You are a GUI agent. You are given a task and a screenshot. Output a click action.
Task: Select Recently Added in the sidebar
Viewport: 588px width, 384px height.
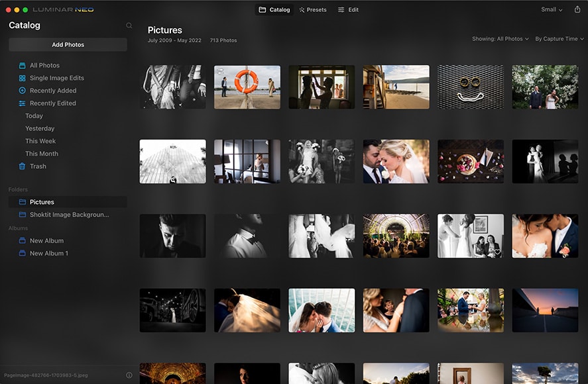pos(53,91)
